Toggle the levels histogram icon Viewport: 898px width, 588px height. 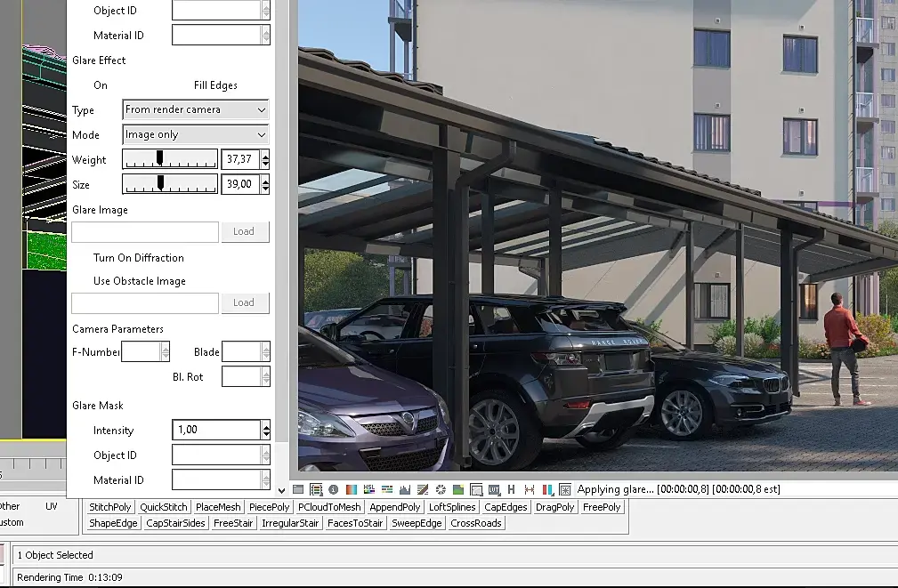tap(405, 489)
